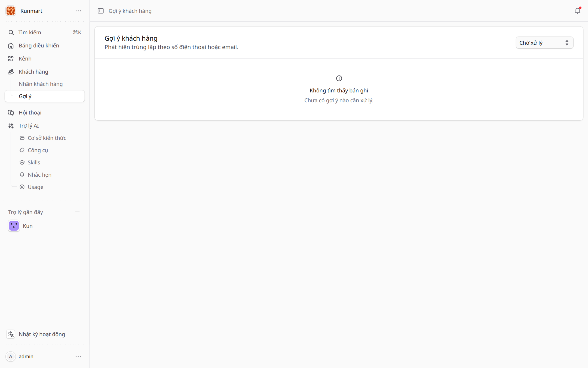Viewport: 588px width, 368px height.
Task: Open Kênh label
Action: pos(25,59)
